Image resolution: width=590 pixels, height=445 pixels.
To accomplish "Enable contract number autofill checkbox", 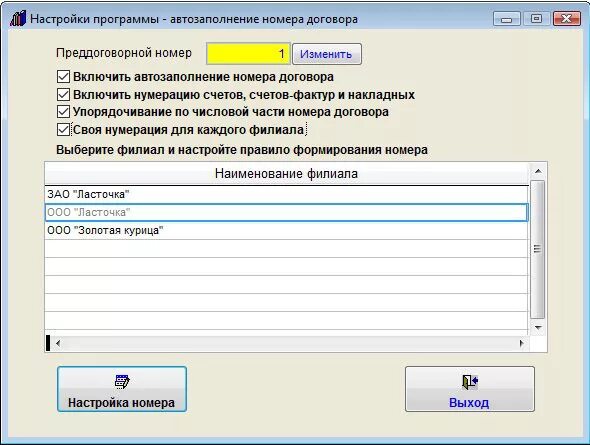I will pos(63,77).
